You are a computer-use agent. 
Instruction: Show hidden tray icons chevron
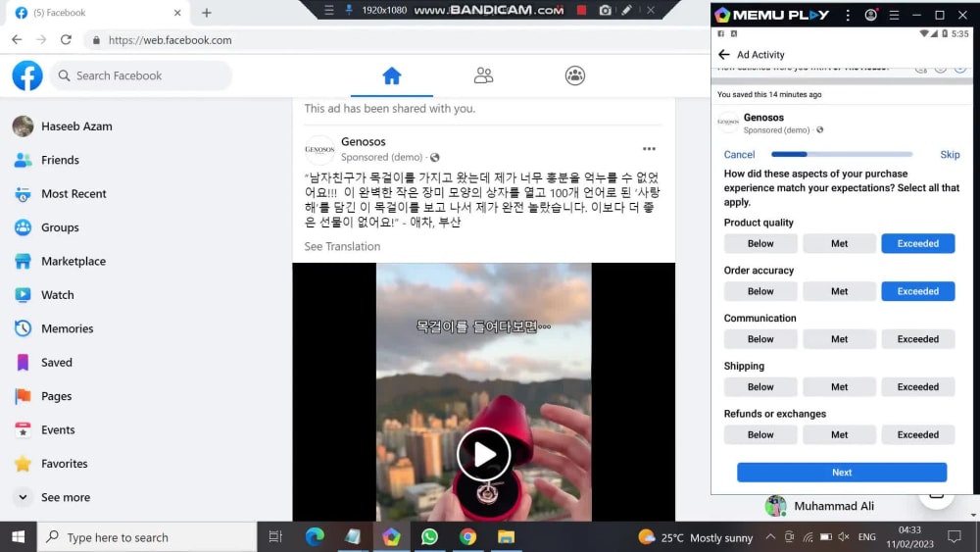pos(770,537)
